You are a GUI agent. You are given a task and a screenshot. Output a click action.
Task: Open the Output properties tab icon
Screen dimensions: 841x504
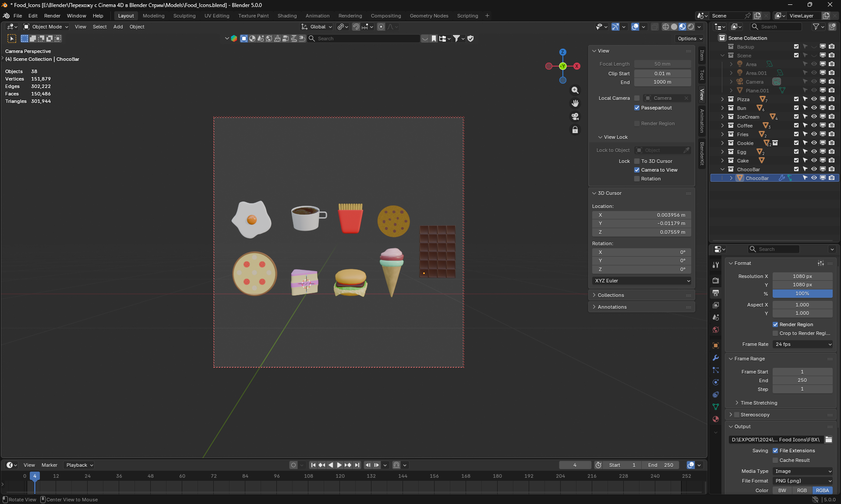click(716, 293)
